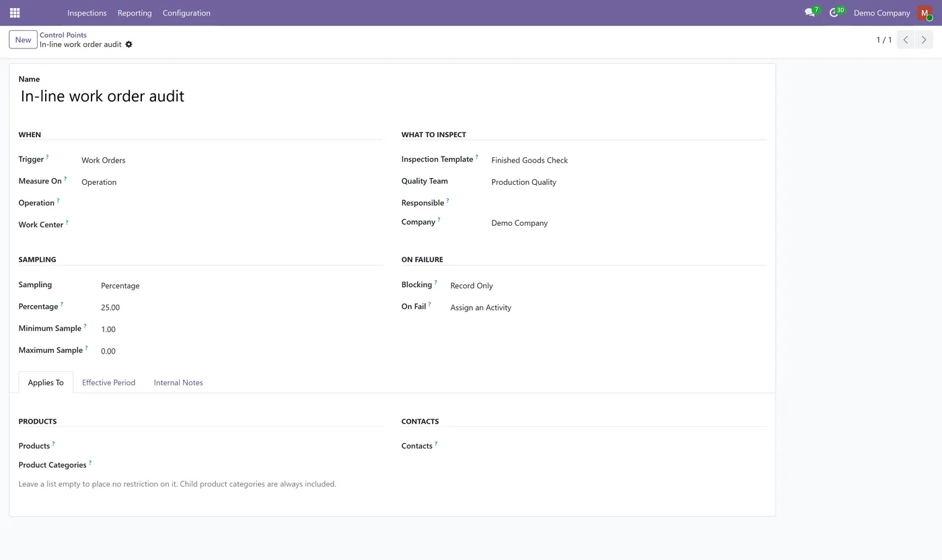Show help tooltip for Inspection Template
This screenshot has height=560, width=942.
tap(477, 157)
